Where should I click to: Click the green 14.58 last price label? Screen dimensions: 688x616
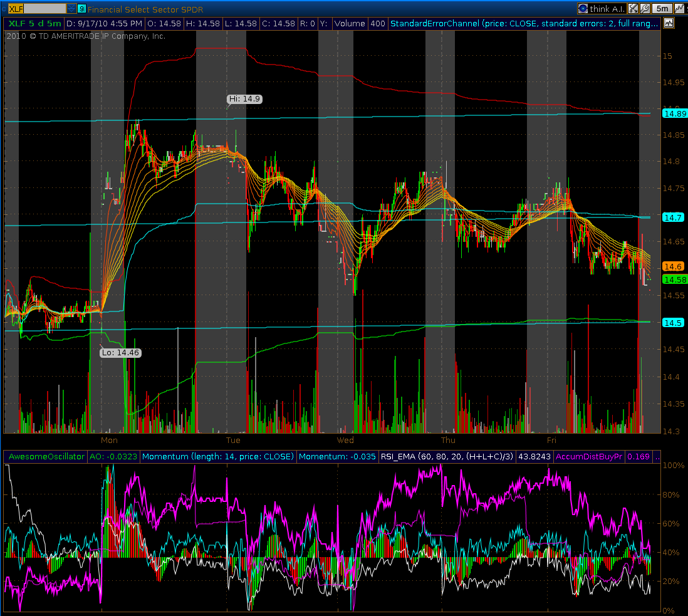click(x=674, y=279)
